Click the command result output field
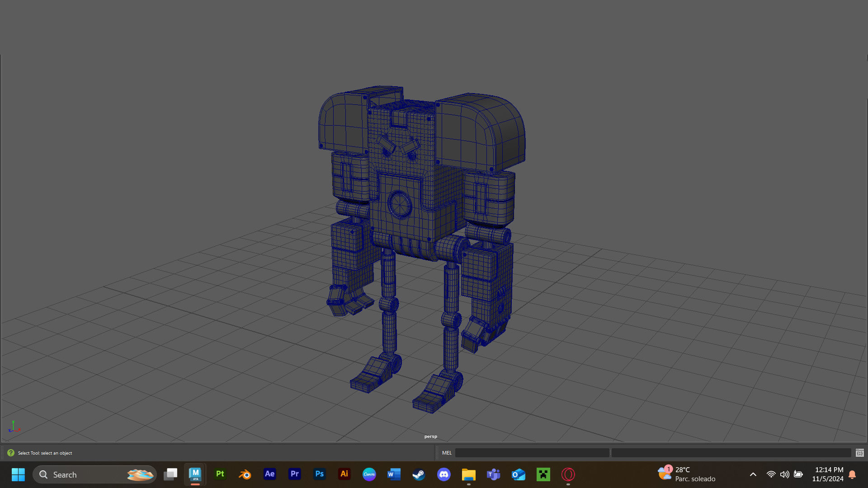Viewport: 868px width, 488px height. (x=731, y=453)
